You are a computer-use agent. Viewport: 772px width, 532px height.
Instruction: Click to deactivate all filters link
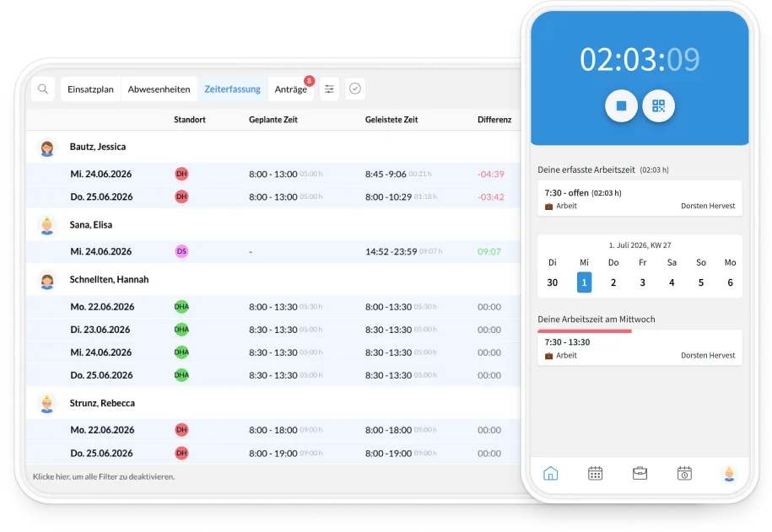coord(104,476)
